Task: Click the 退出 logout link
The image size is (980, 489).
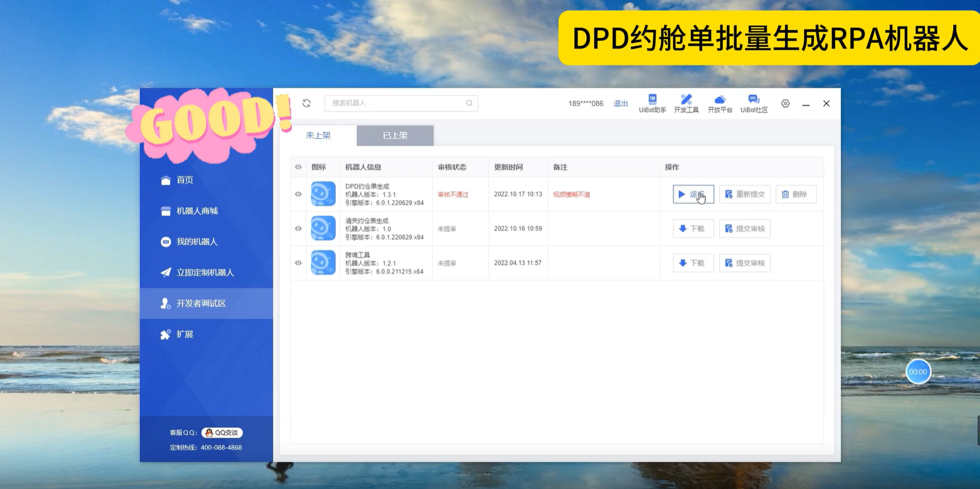Action: (621, 104)
